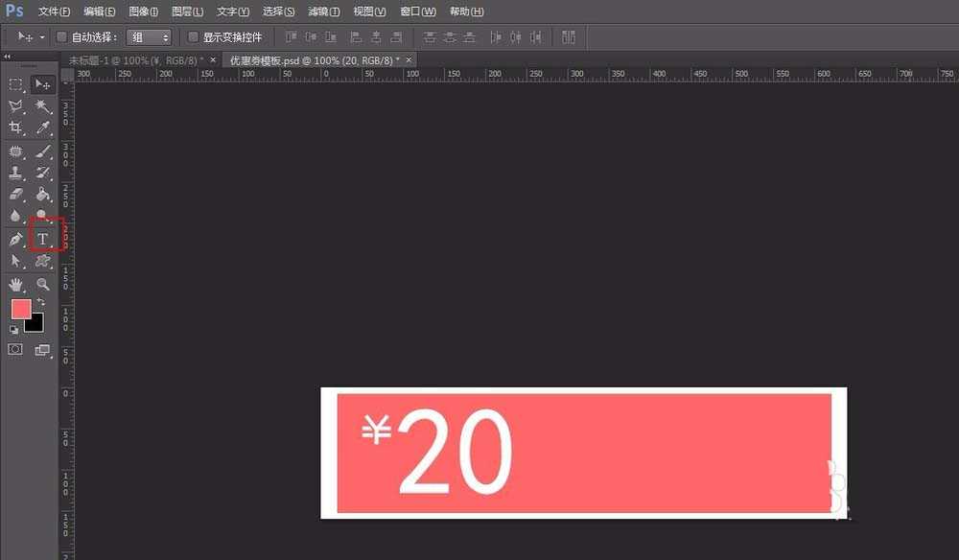This screenshot has width=959, height=560.
Task: Click the pink foreground color swatch
Action: pyautogui.click(x=20, y=309)
